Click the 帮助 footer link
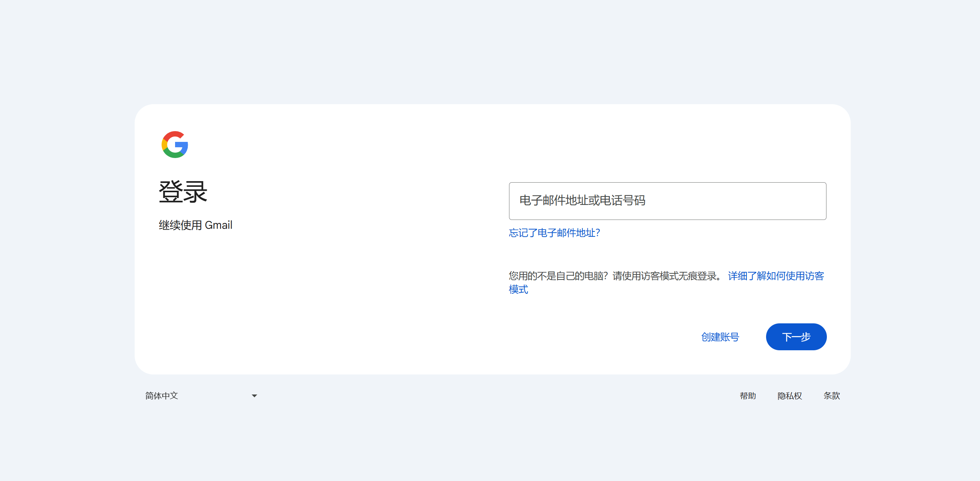Viewport: 980px width, 481px height. coord(748,395)
